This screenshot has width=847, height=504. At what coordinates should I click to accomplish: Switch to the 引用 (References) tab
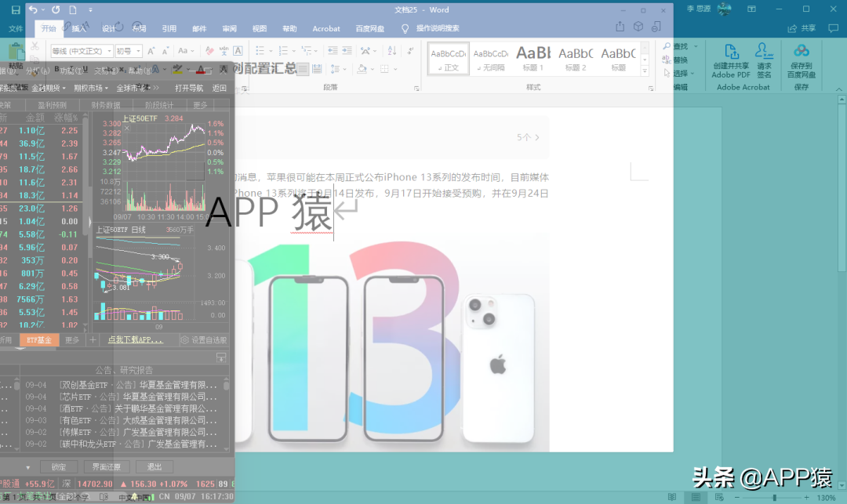(x=169, y=28)
